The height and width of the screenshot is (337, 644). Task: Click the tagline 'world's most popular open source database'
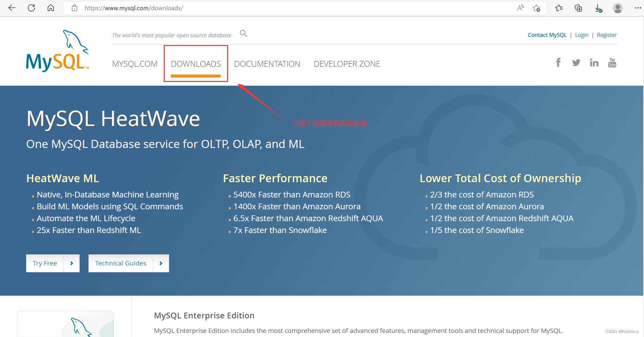click(172, 35)
